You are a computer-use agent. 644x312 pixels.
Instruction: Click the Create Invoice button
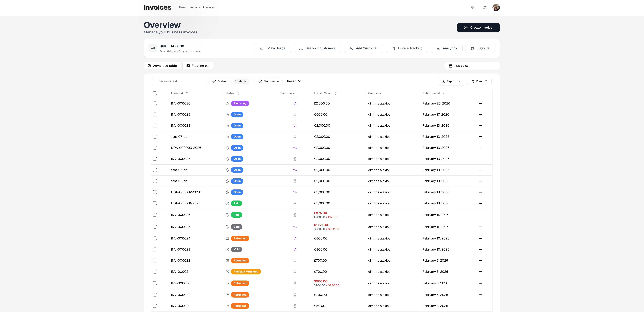tap(478, 28)
